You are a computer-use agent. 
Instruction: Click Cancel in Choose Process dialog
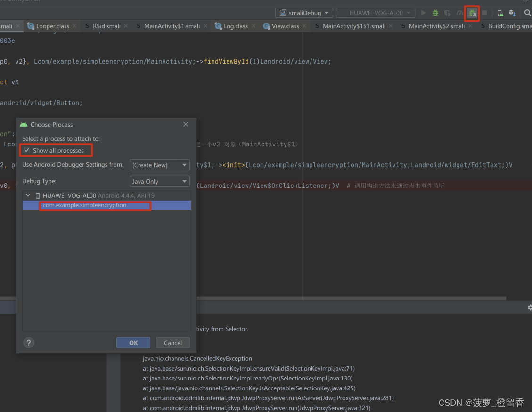(172, 343)
